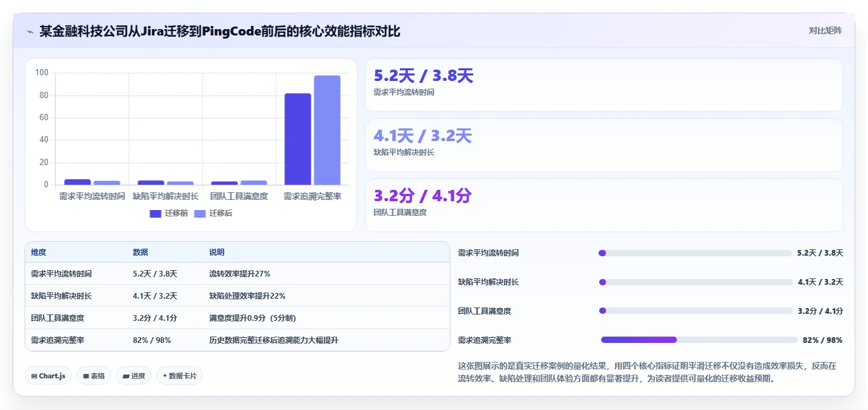Click the 表格 tag chip
The image size is (868, 410).
pos(94,375)
